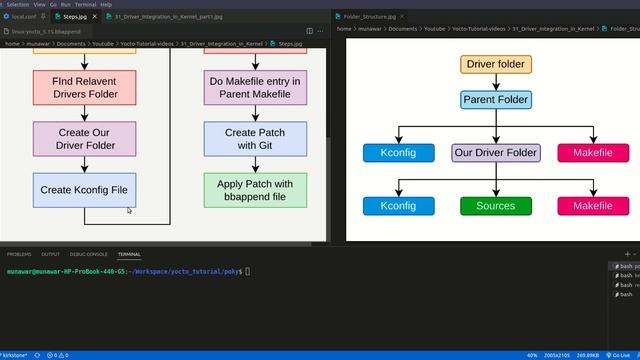Image resolution: width=640 pixels, height=360 pixels.
Task: Switch to the Problems panel tab
Action: point(19,254)
